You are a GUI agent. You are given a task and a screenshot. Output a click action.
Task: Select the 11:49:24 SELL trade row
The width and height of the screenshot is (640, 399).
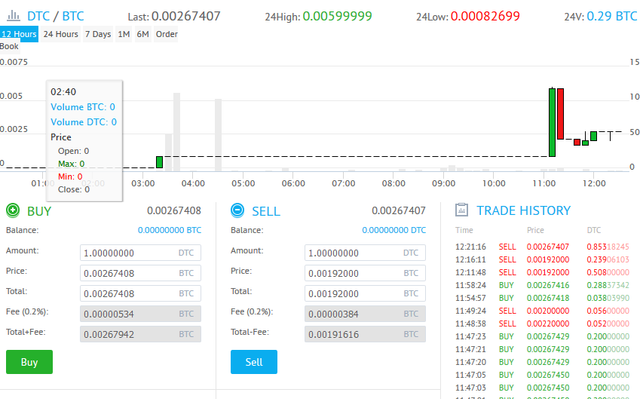542,311
